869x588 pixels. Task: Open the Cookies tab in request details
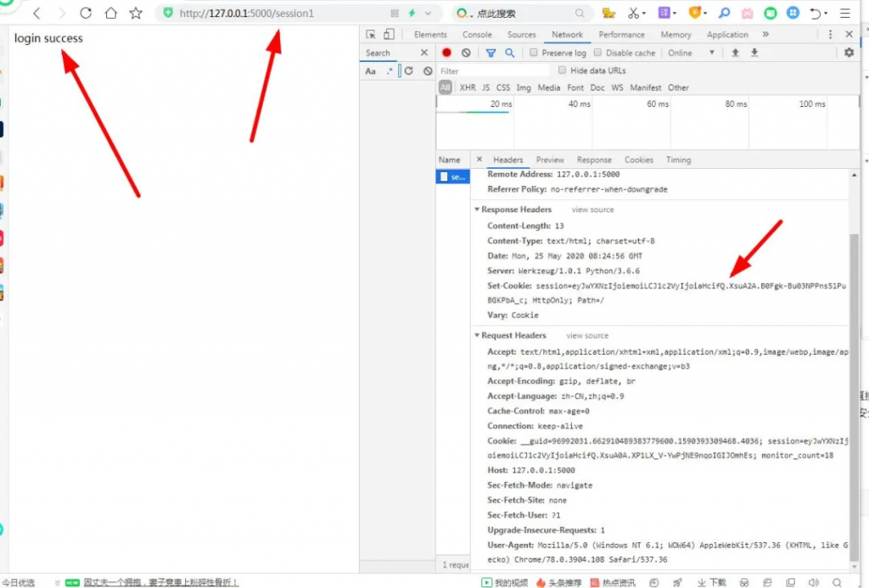coord(638,160)
